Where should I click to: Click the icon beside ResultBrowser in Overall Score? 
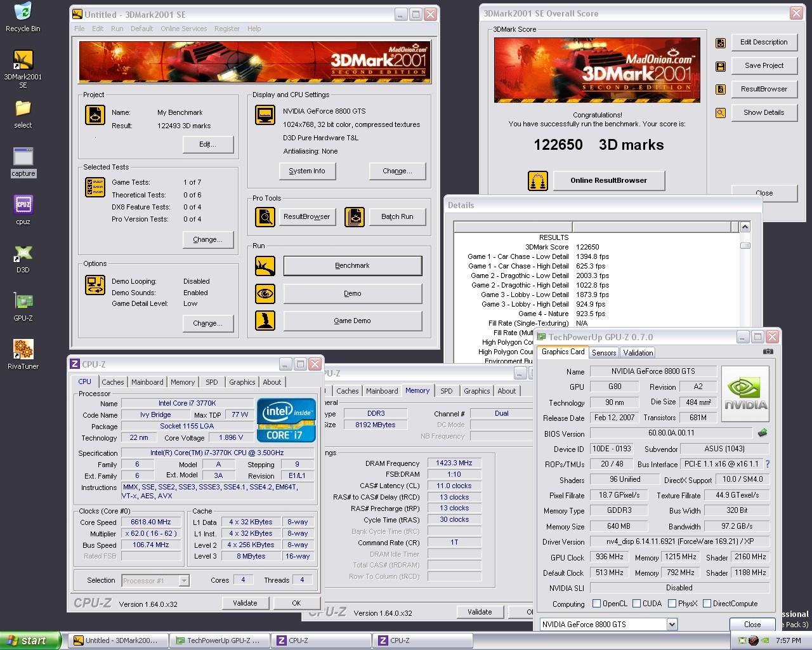(x=721, y=90)
